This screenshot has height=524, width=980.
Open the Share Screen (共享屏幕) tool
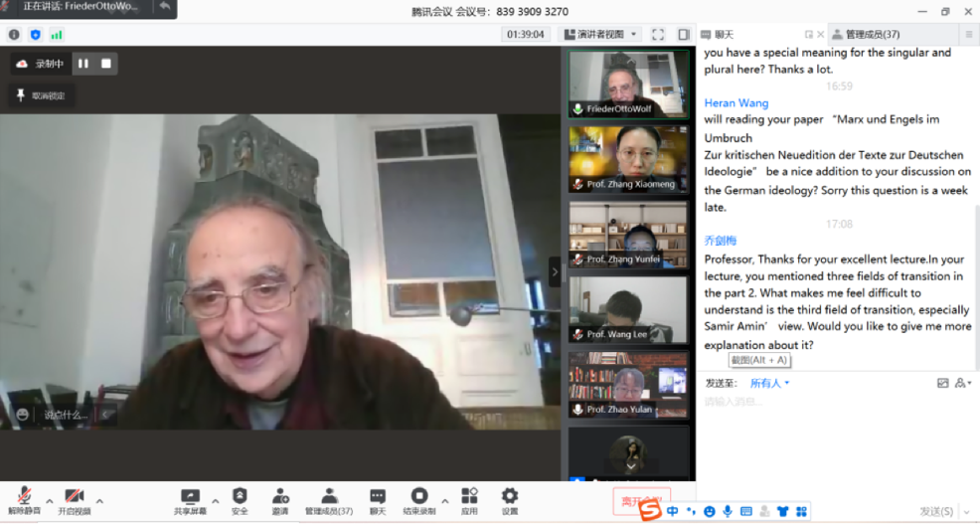[190, 500]
